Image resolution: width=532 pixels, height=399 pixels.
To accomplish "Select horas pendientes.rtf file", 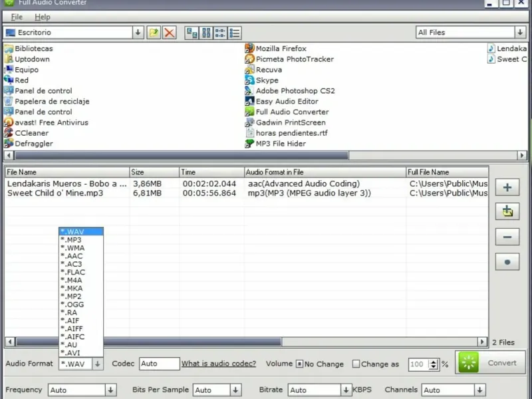I will point(287,133).
